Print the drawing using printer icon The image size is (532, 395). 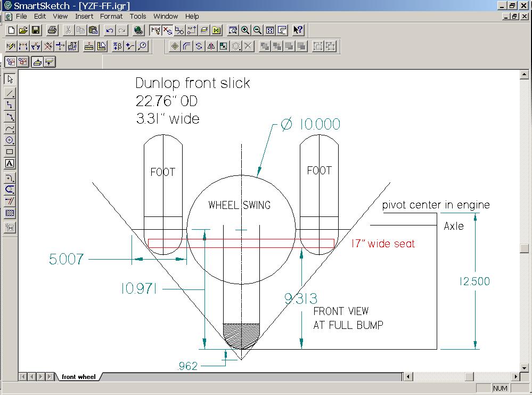(52, 30)
